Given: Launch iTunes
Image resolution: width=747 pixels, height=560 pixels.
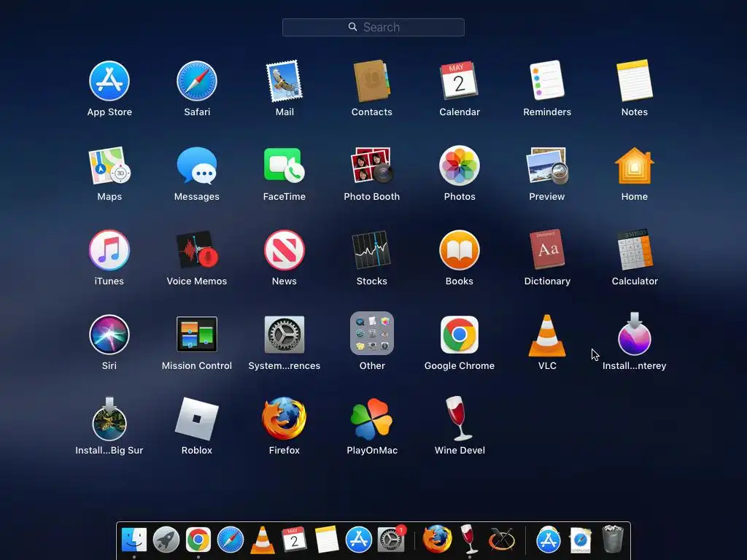Looking at the screenshot, I should tap(109, 250).
